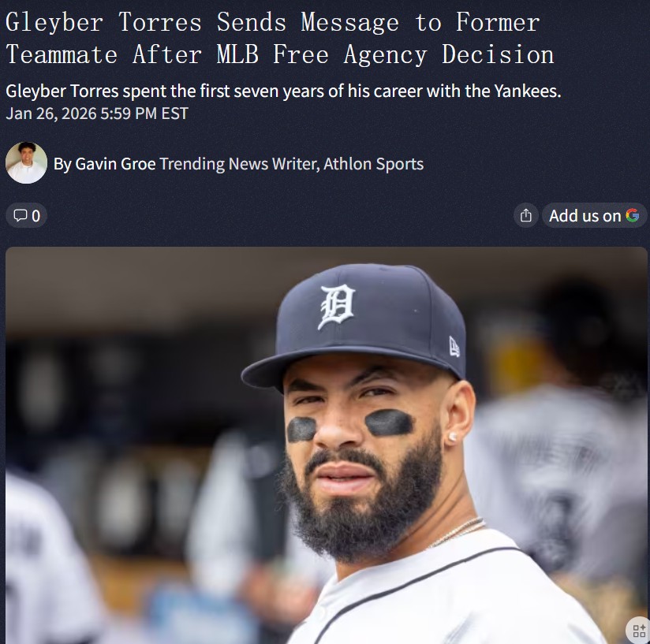
Task: Click the comment count zero
Action: [x=36, y=216]
